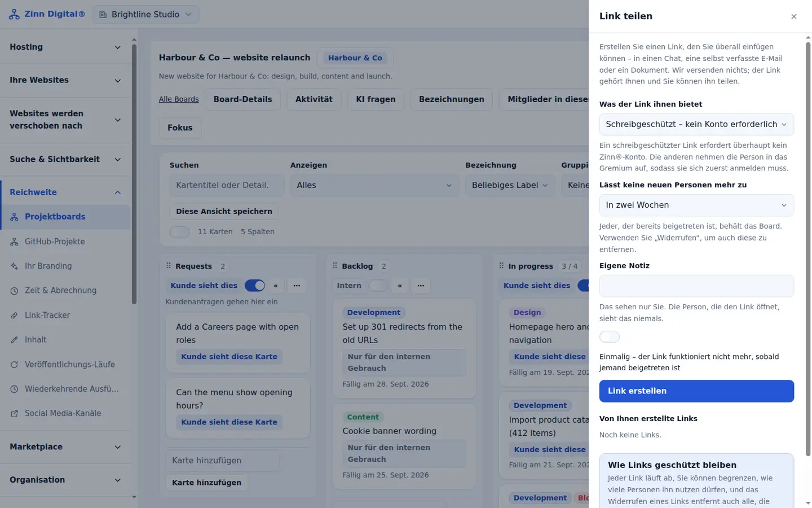Image resolution: width=812 pixels, height=508 pixels.
Task: Click the Projektboards sidebar icon
Action: [x=14, y=217]
